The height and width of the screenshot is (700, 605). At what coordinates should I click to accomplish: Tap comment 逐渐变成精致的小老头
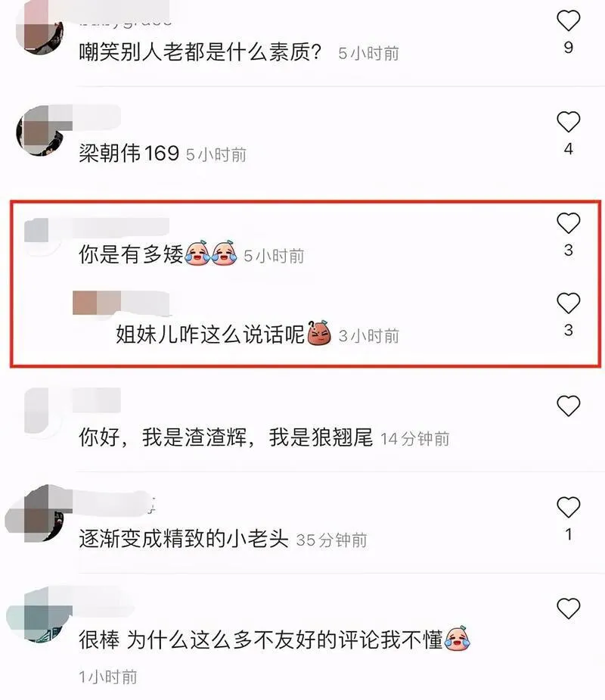coord(184,538)
